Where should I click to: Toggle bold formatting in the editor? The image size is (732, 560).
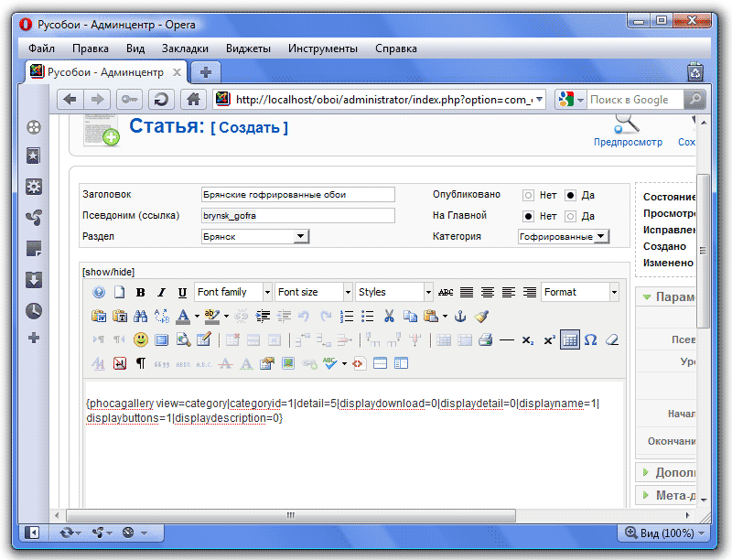tap(141, 293)
